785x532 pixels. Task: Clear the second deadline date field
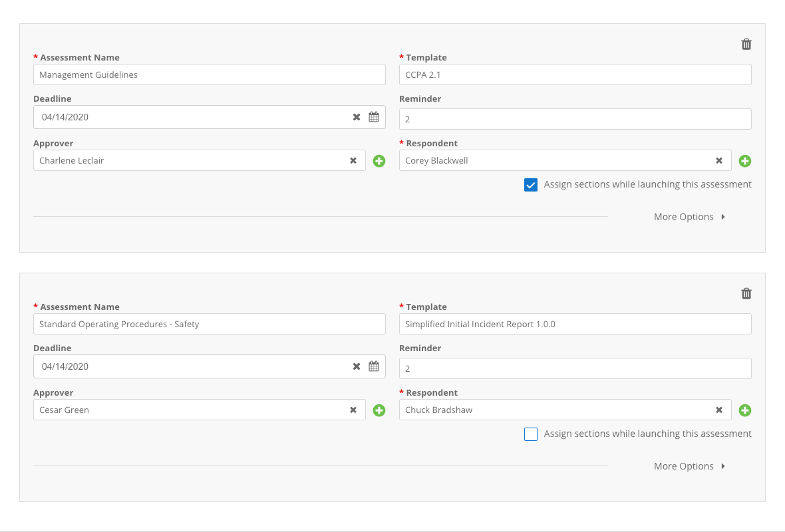tap(357, 366)
